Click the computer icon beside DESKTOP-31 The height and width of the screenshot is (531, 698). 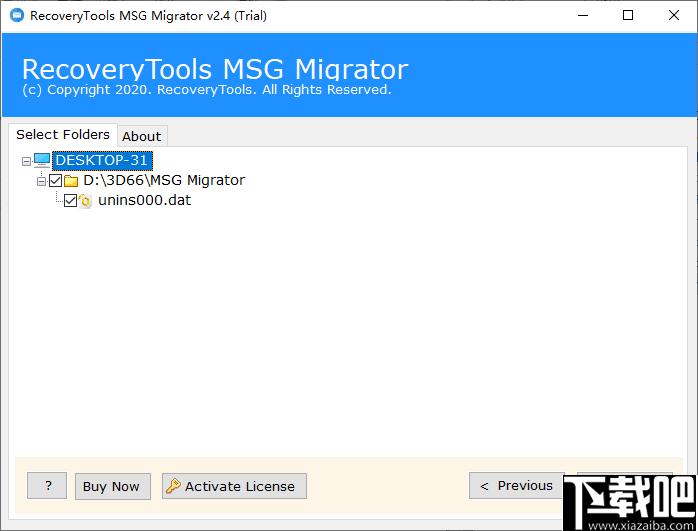coord(41,160)
